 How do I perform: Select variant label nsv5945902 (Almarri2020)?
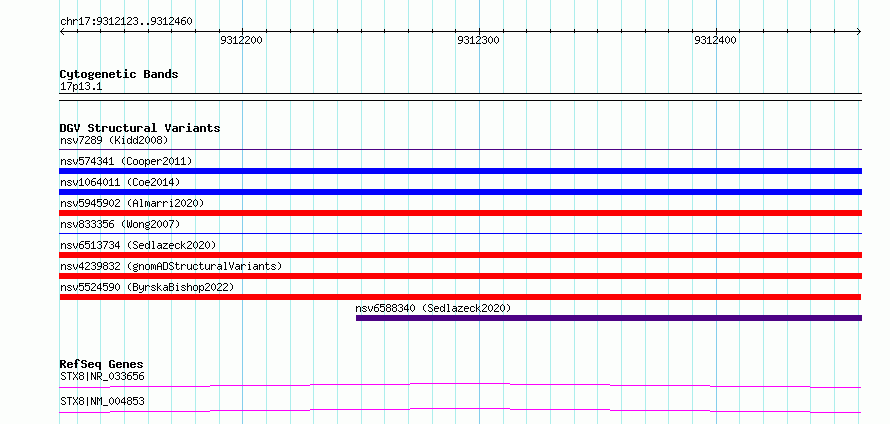point(132,203)
